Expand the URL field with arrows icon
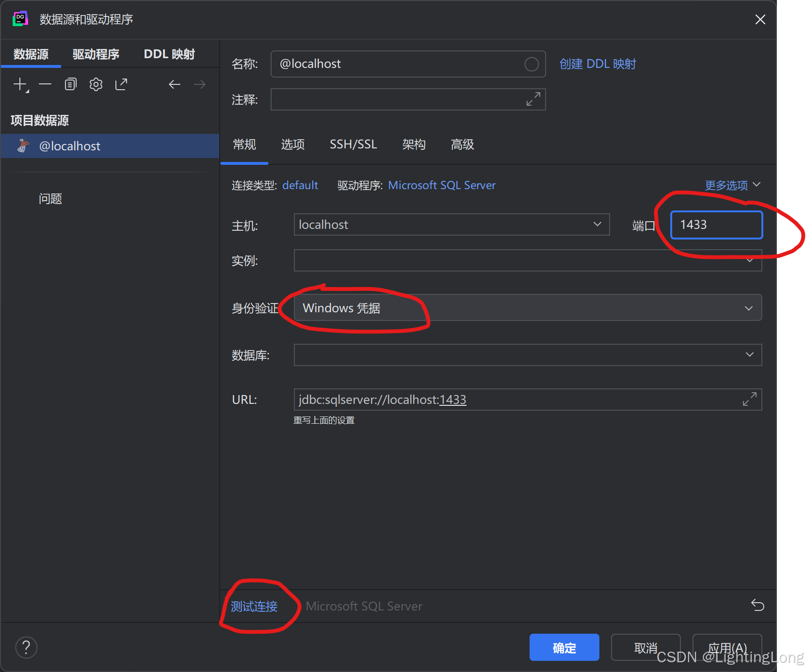The width and height of the screenshot is (806, 672). coord(750,399)
